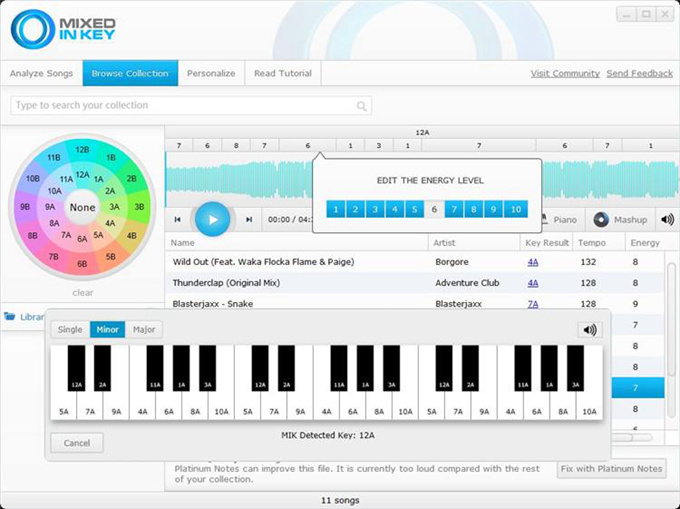Clear the Camelot wheel selection
The image size is (680, 509).
click(x=82, y=293)
